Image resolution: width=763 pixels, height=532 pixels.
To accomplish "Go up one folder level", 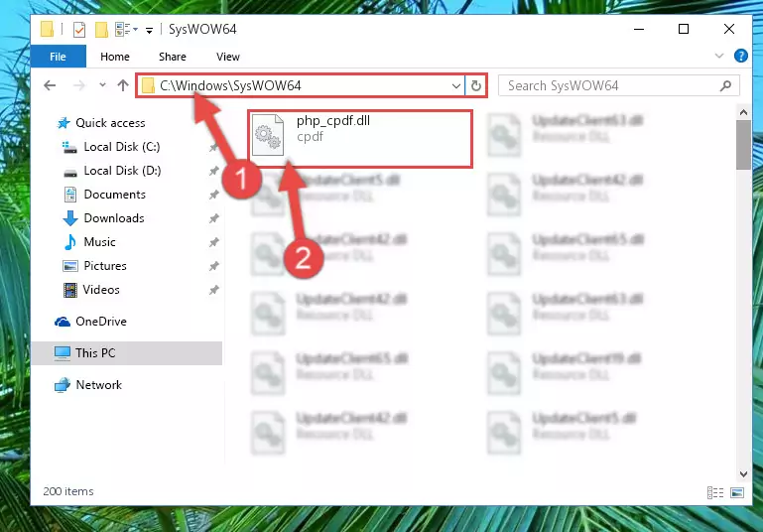I will pos(123,85).
